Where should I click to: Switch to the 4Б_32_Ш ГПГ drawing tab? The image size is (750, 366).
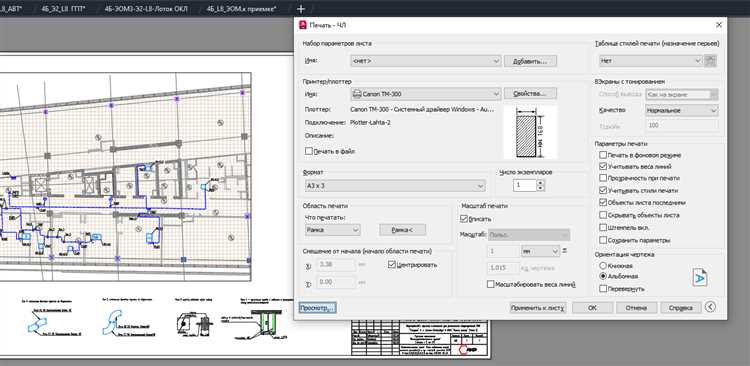click(63, 9)
